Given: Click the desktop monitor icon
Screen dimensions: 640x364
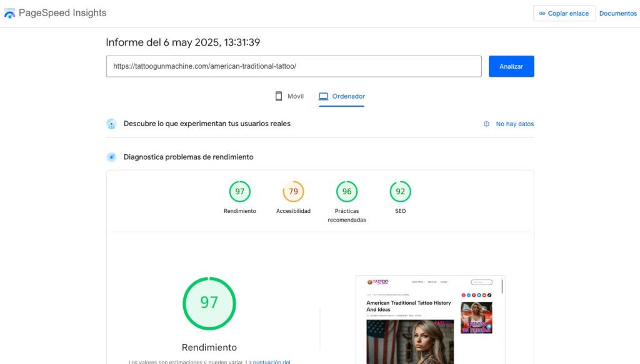Looking at the screenshot, I should (x=323, y=96).
